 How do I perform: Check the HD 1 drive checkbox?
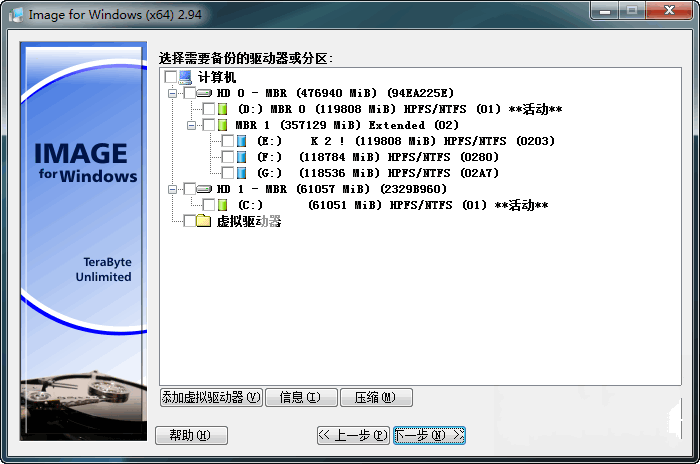(190, 189)
